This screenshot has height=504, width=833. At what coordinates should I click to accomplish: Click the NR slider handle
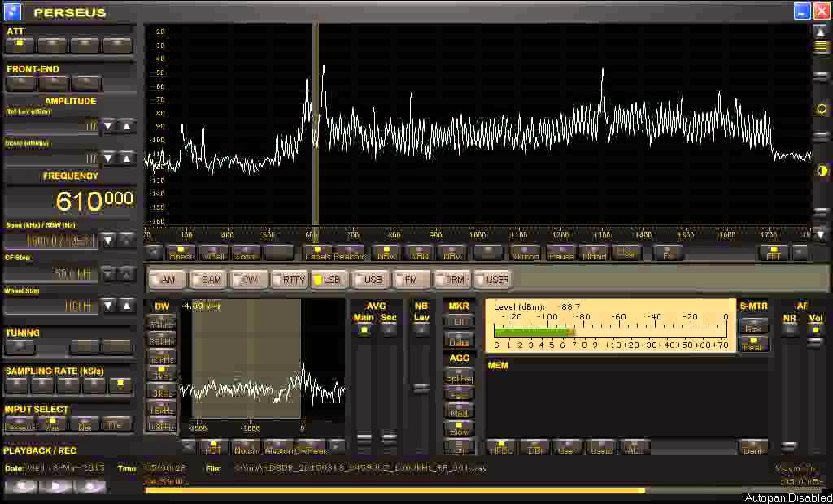[789, 445]
